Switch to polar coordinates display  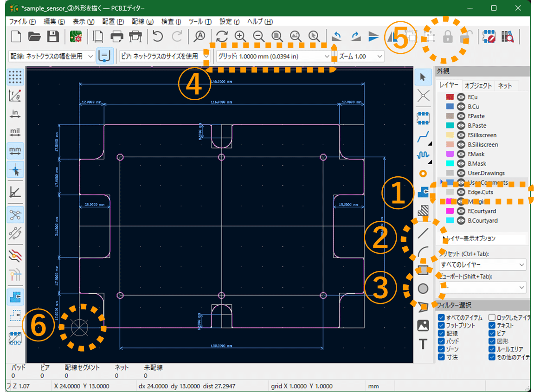tap(15, 96)
